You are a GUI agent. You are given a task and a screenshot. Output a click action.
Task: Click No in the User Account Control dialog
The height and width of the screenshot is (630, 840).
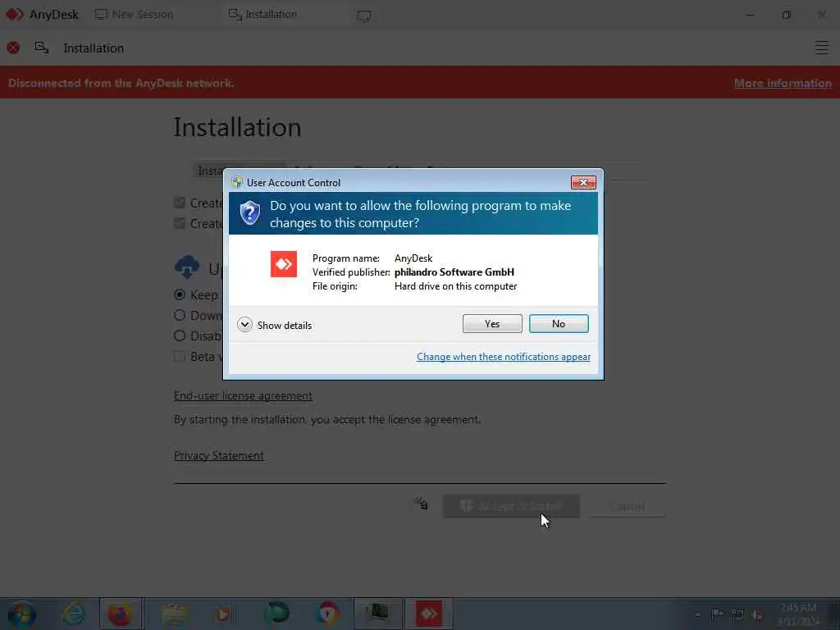tap(558, 323)
